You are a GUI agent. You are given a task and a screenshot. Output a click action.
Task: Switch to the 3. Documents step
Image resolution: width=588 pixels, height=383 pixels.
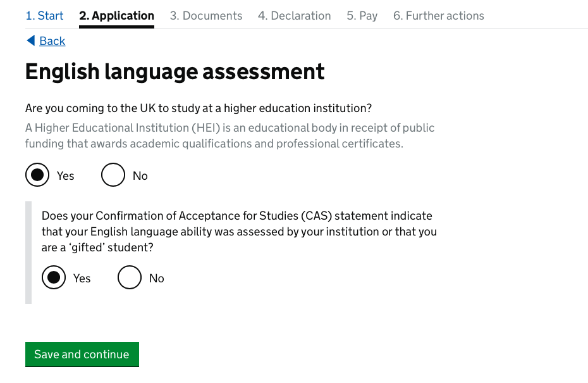tap(206, 16)
